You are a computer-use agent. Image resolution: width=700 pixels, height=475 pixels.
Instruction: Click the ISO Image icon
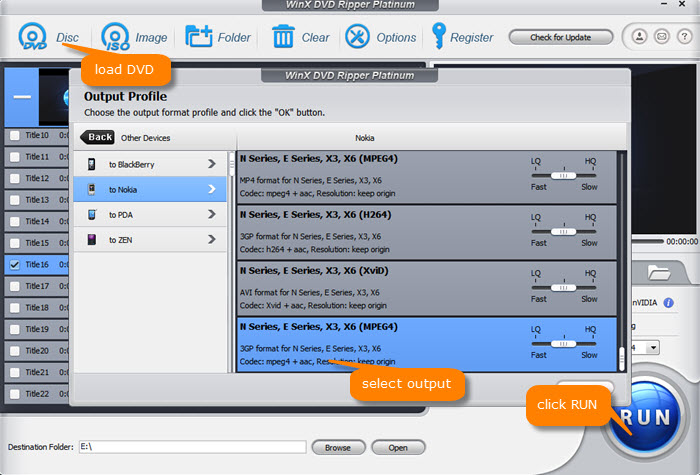(x=115, y=37)
